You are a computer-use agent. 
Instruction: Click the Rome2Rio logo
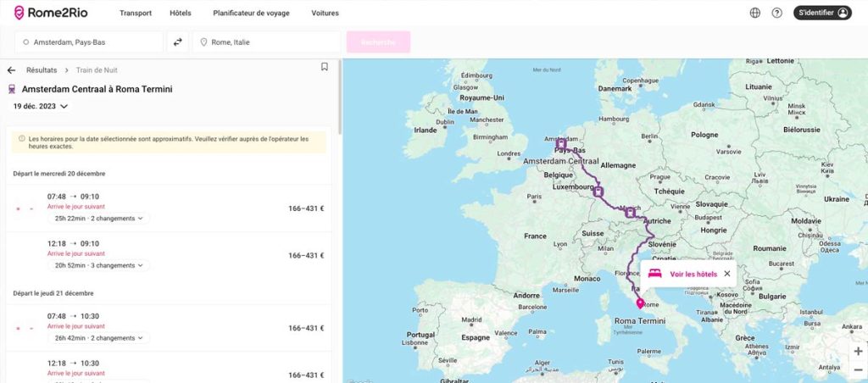point(52,13)
